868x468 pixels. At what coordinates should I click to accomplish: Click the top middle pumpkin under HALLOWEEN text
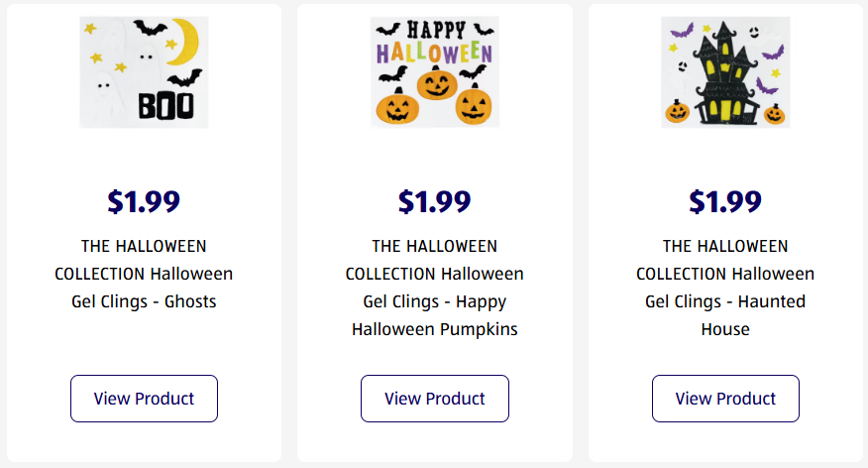coord(436,84)
